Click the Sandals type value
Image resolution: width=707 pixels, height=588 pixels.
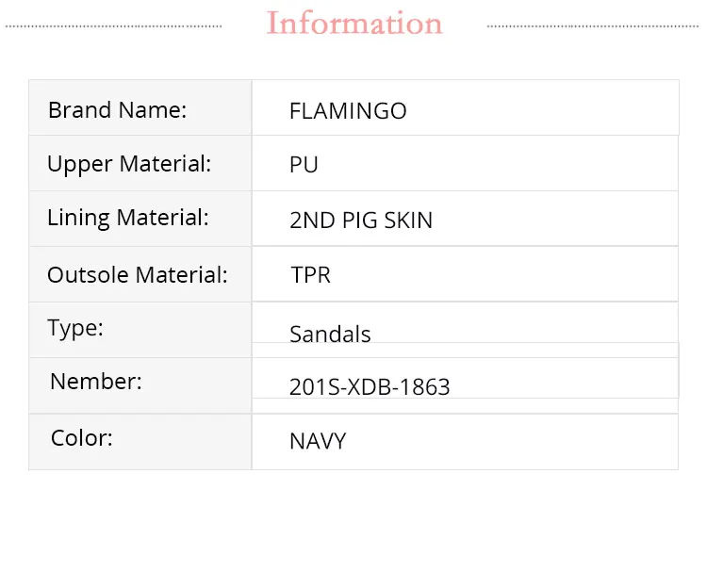330,335
